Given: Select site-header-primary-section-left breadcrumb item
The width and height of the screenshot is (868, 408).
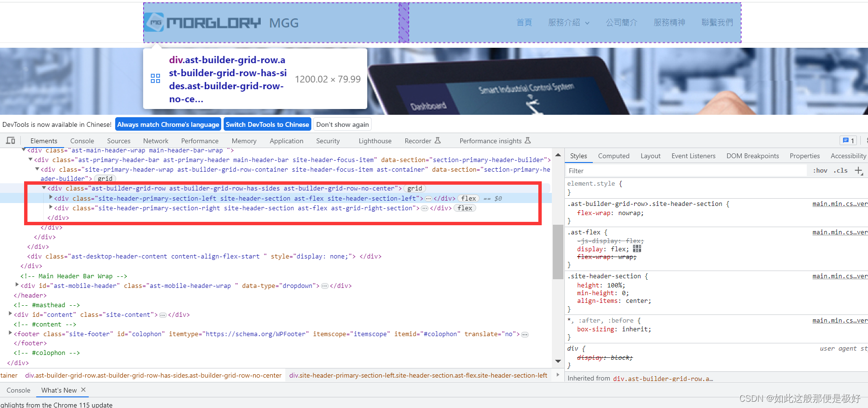Looking at the screenshot, I should click(418, 375).
